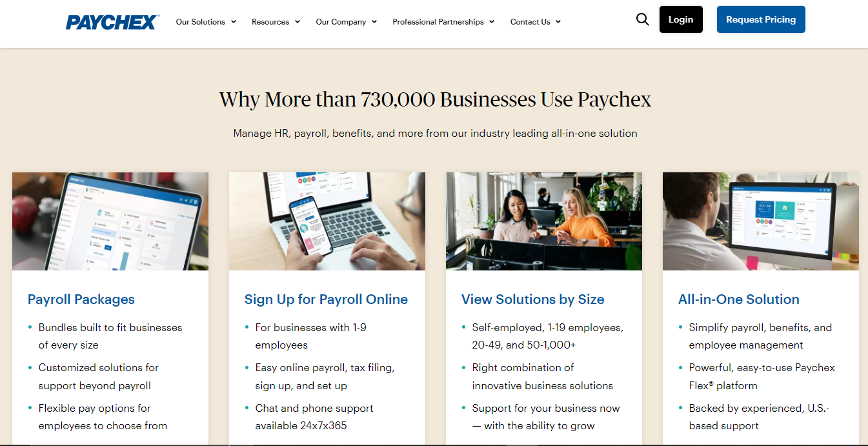The height and width of the screenshot is (446, 868).
Task: Open the View Solutions by Size link
Action: click(533, 299)
